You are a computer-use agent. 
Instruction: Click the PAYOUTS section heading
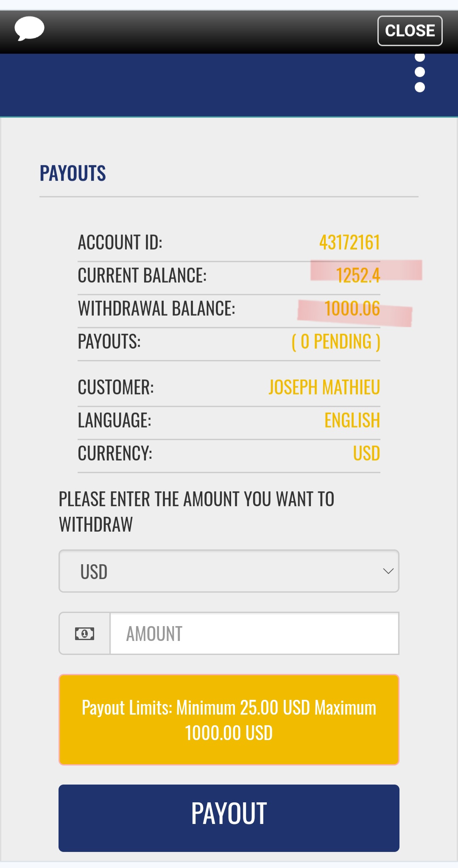(x=73, y=173)
